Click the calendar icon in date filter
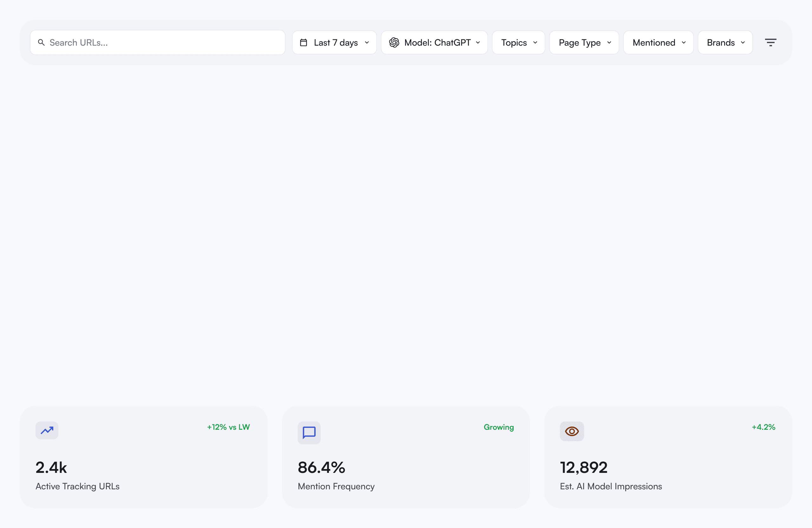This screenshot has width=812, height=528. [x=303, y=42]
